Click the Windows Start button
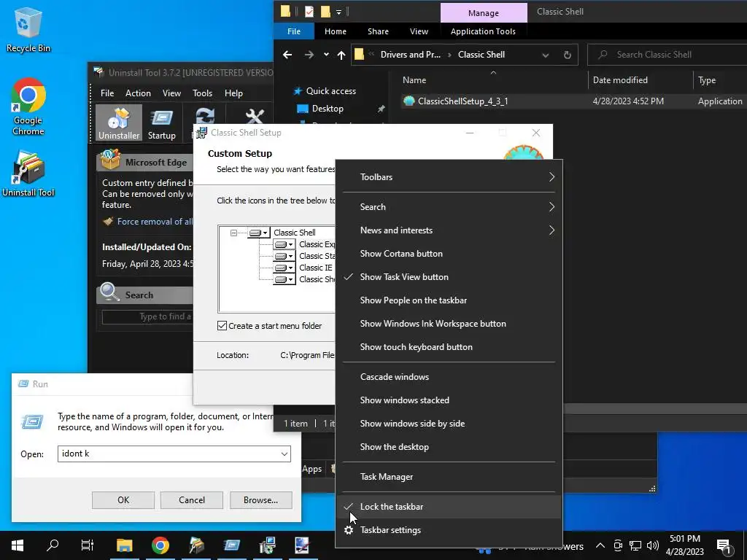This screenshot has width=747, height=560. pyautogui.click(x=18, y=545)
